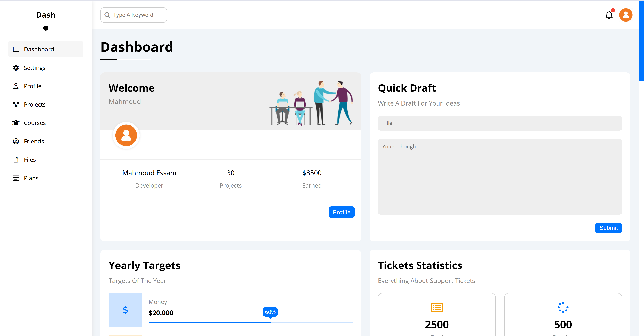644x336 pixels.
Task: Select the Courses sidebar link
Action: coord(35,123)
